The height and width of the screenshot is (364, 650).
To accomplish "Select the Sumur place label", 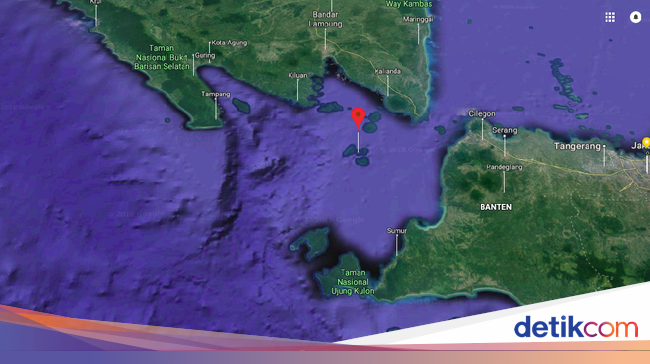I will click(397, 231).
